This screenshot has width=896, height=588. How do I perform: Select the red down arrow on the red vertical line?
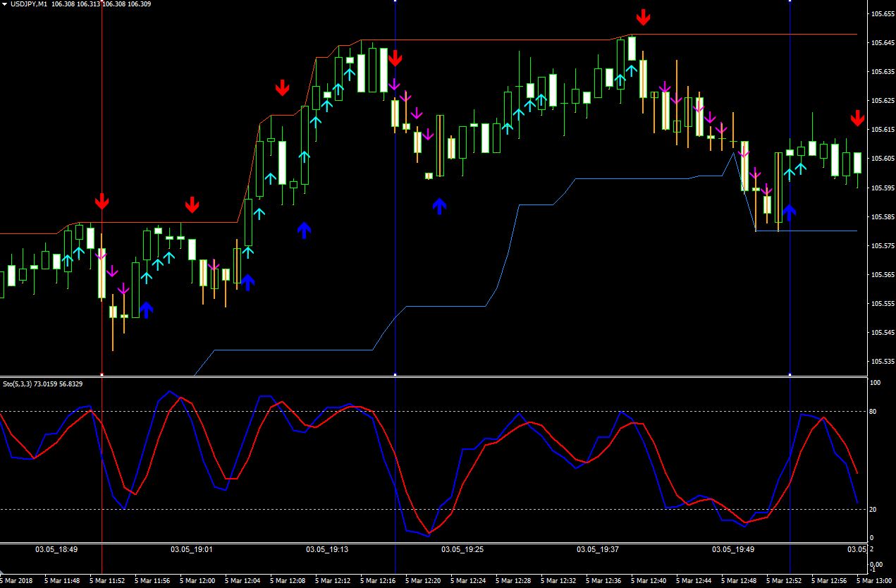pyautogui.click(x=102, y=202)
